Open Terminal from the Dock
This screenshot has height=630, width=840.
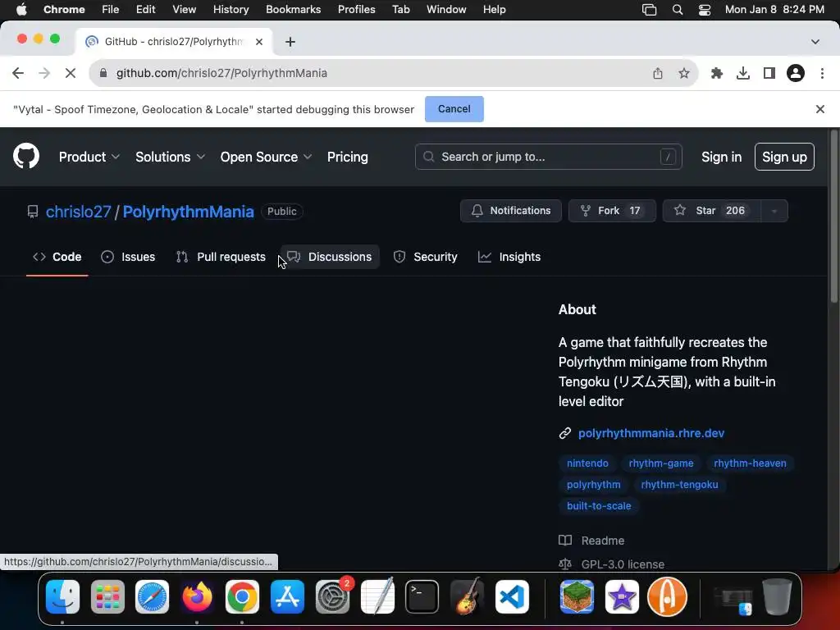(x=422, y=596)
